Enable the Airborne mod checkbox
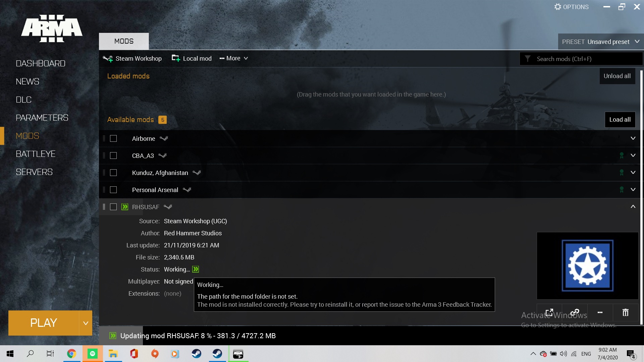Image resolution: width=644 pixels, height=362 pixels. (113, 138)
